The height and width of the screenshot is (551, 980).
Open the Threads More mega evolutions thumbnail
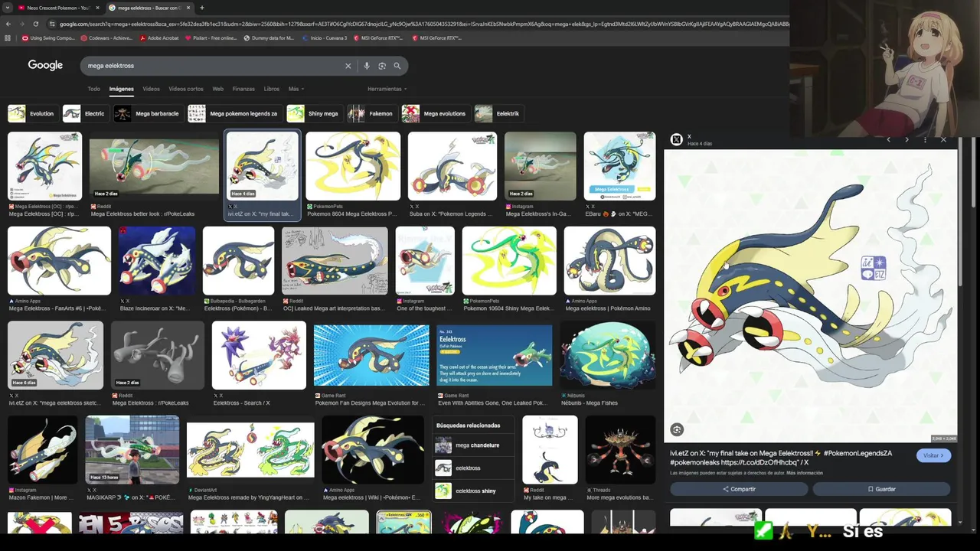coord(621,450)
